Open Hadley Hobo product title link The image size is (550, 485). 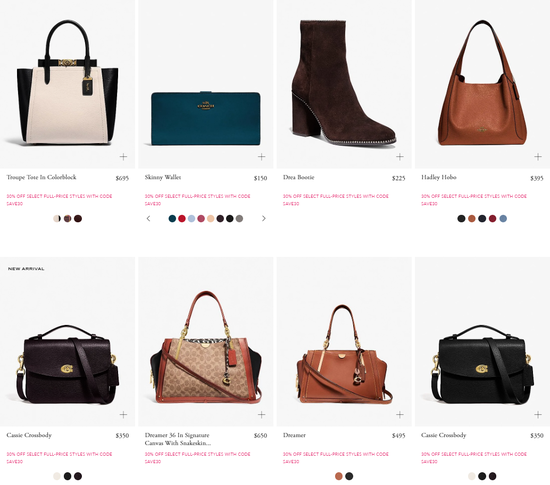click(x=439, y=177)
